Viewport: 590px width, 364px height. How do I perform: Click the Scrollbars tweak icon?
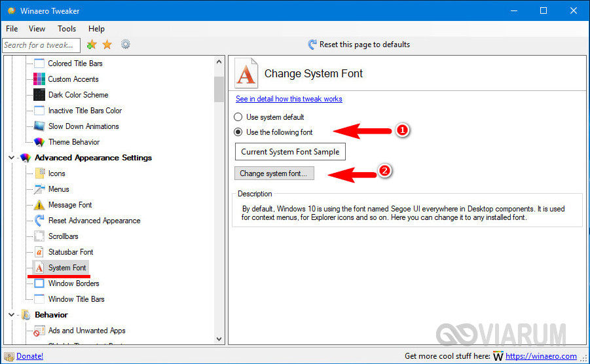[x=39, y=236]
